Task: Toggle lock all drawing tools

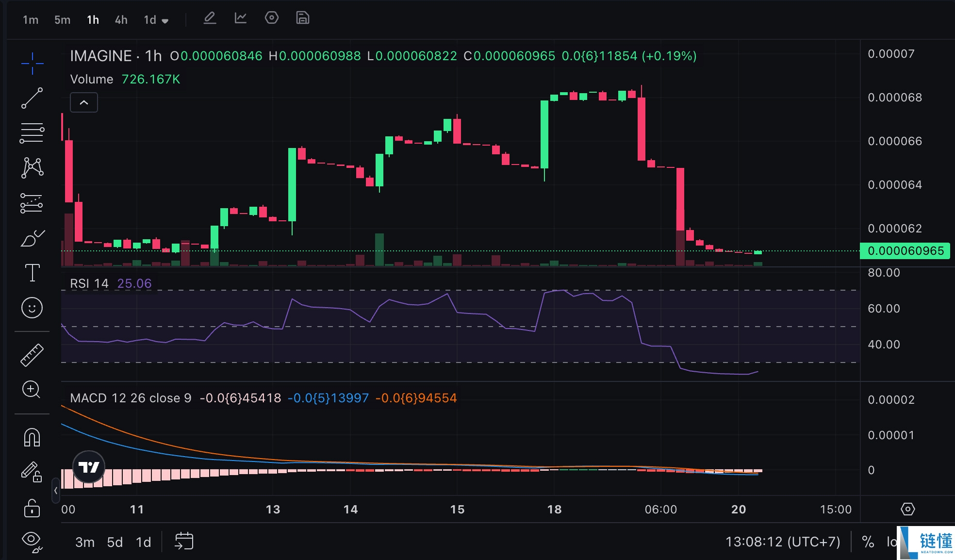Action: pos(32,508)
